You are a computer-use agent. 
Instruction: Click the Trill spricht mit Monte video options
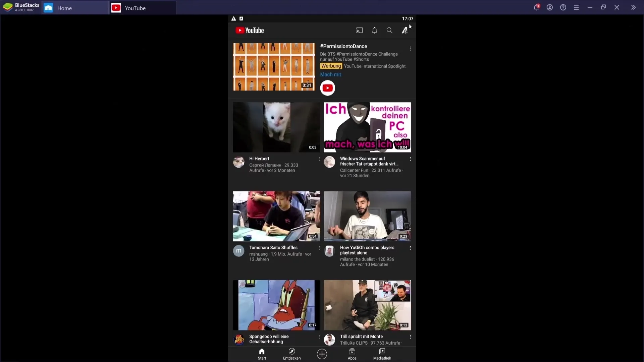coord(410,337)
